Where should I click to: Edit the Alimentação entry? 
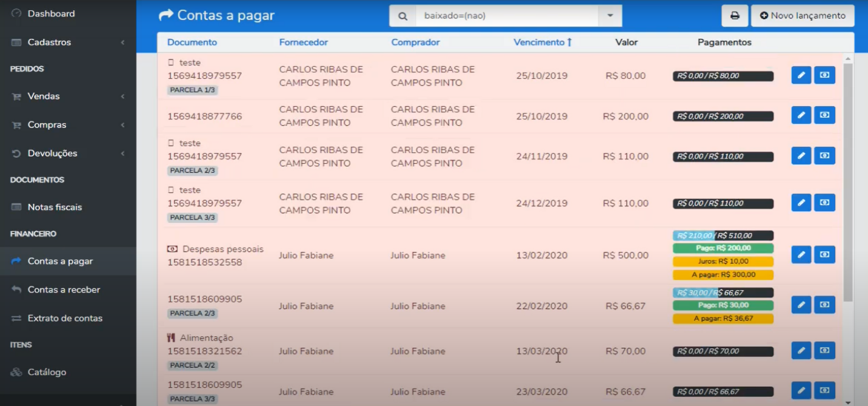pos(801,351)
